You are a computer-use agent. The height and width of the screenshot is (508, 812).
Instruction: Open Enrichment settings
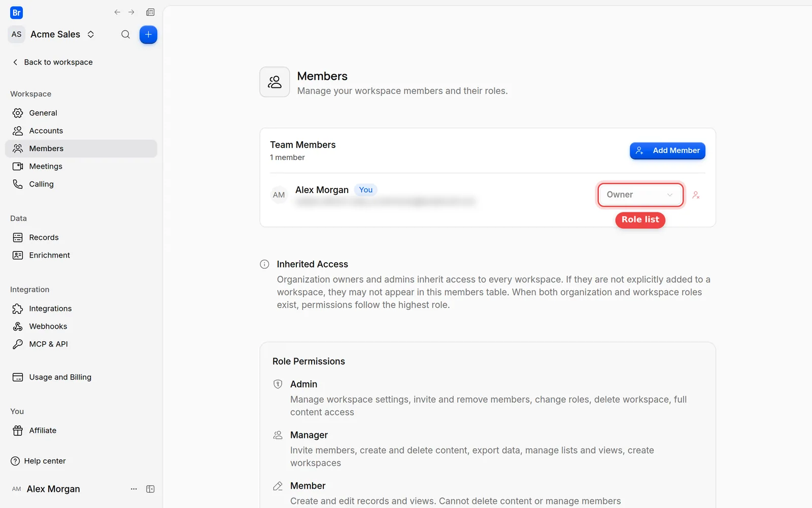pyautogui.click(x=81, y=255)
